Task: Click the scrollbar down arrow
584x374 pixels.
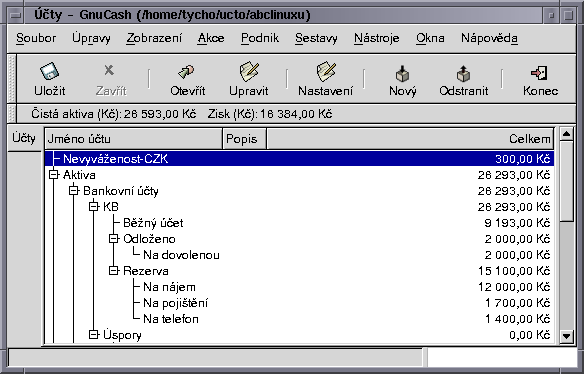Action: click(566, 336)
